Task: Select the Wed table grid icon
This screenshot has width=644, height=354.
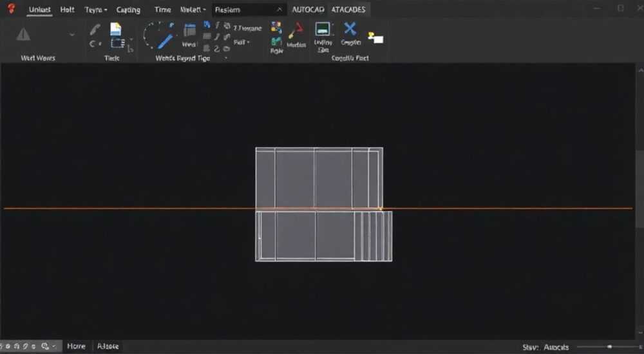Action: coord(190,31)
